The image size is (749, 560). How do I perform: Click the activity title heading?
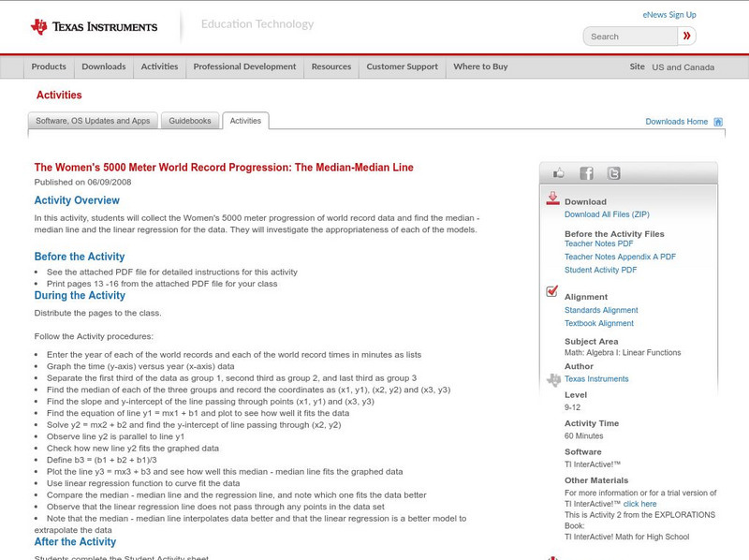pos(224,168)
